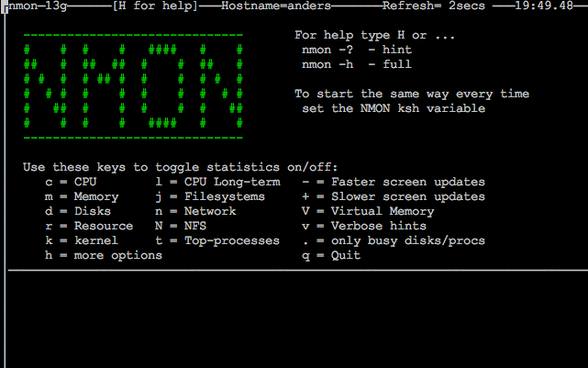
Task: Click '- = Faster screen updates' entry
Action: coord(394,182)
